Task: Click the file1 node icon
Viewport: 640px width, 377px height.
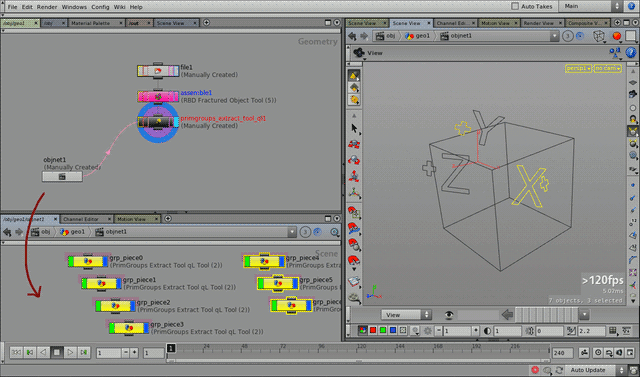Action: click(x=158, y=71)
